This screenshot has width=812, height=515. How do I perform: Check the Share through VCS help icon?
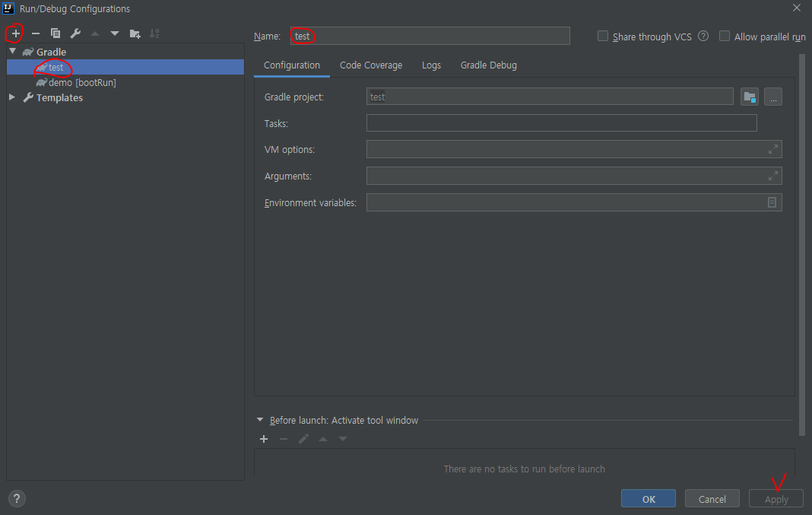pyautogui.click(x=702, y=36)
